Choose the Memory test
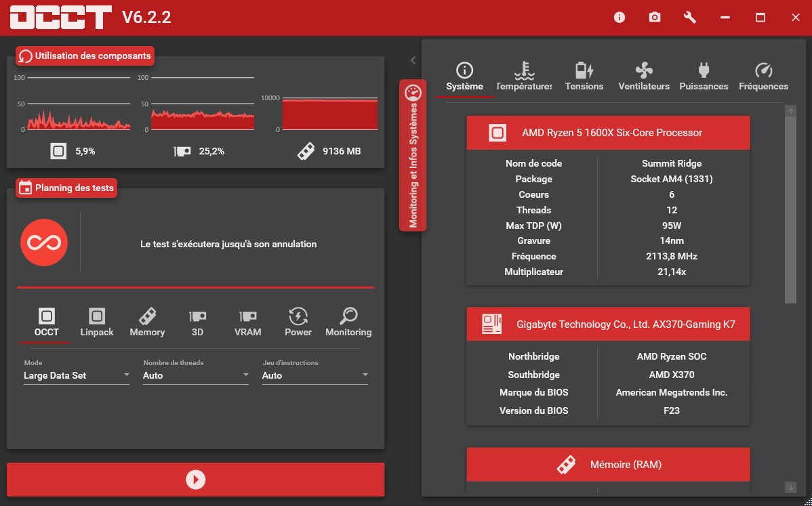812x506 pixels. 147,322
